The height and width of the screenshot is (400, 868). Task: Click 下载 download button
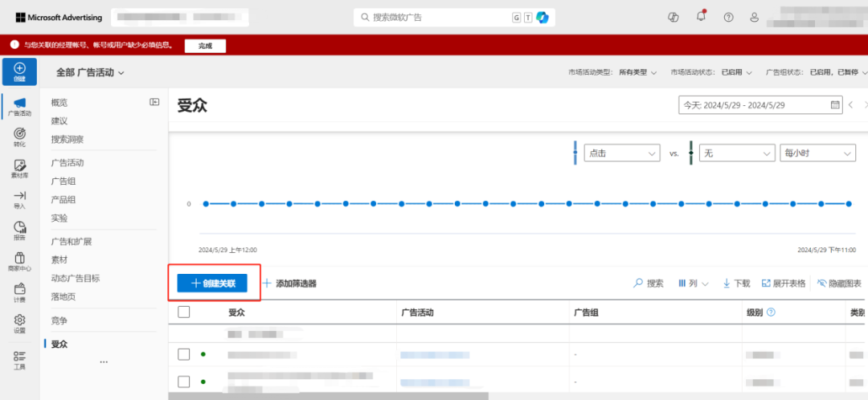pyautogui.click(x=736, y=284)
